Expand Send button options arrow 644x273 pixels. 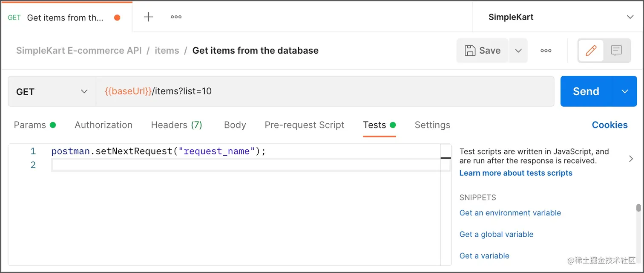point(624,91)
